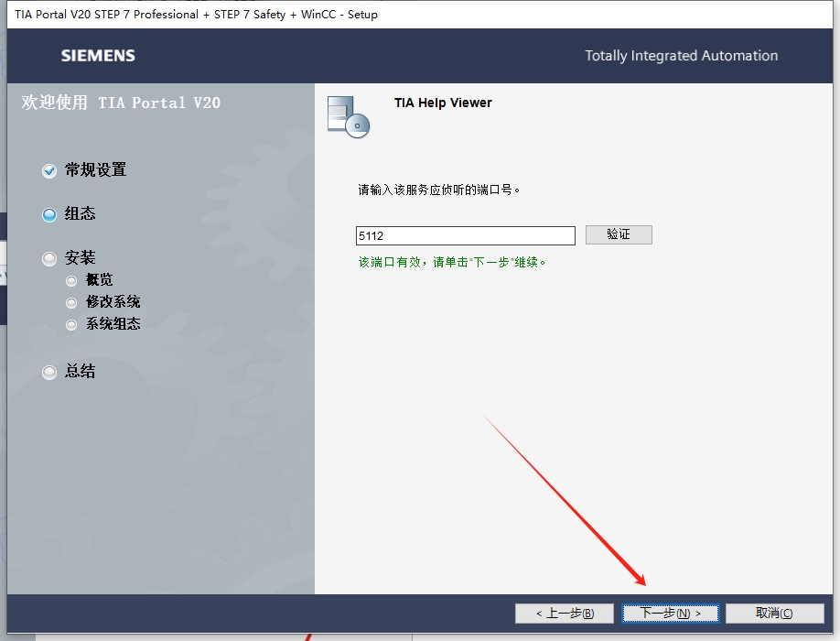Abort setup with the 取消(C) button
Screen dimensions: 840x641
tap(774, 613)
